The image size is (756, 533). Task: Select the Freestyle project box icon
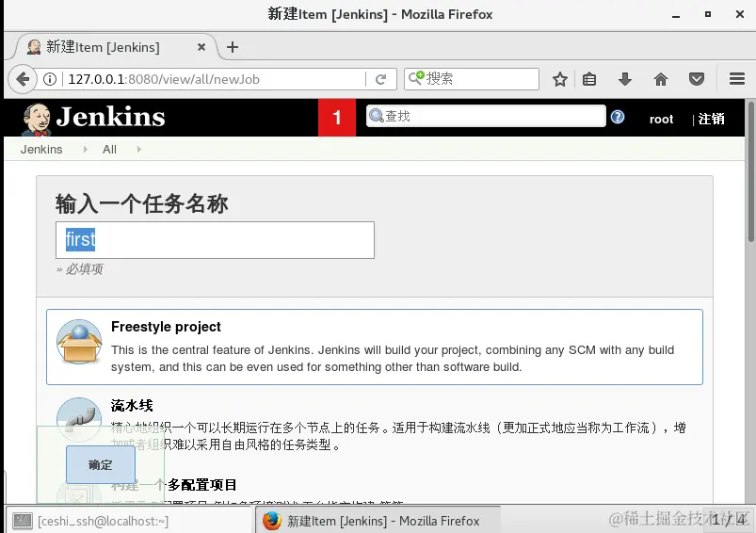pyautogui.click(x=79, y=342)
